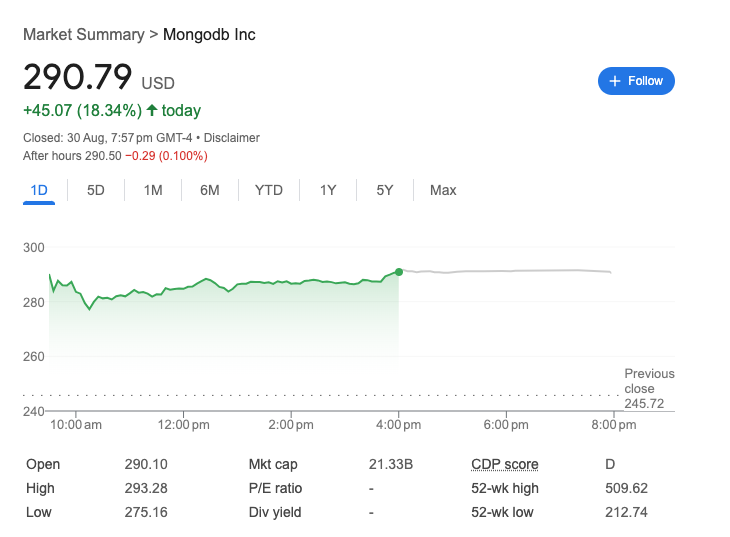Select the 1D time range tab
Image resolution: width=730 pixels, height=537 pixels.
(39, 190)
